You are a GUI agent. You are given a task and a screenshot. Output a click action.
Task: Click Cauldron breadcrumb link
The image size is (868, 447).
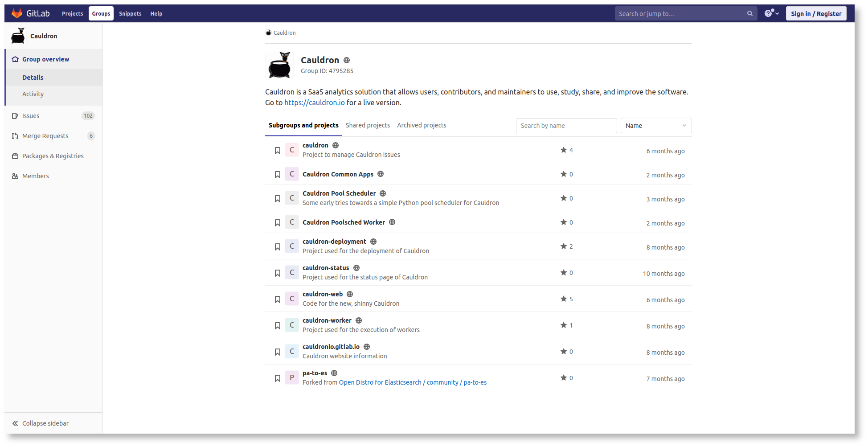284,33
